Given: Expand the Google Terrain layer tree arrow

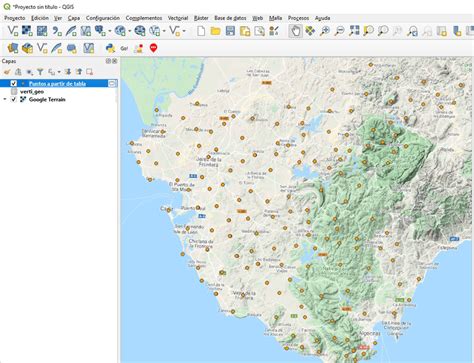Looking at the screenshot, I should point(5,99).
